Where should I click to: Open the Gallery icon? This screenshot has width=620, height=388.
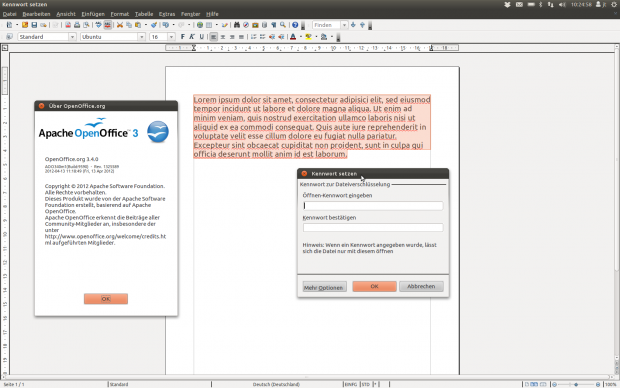255,25
